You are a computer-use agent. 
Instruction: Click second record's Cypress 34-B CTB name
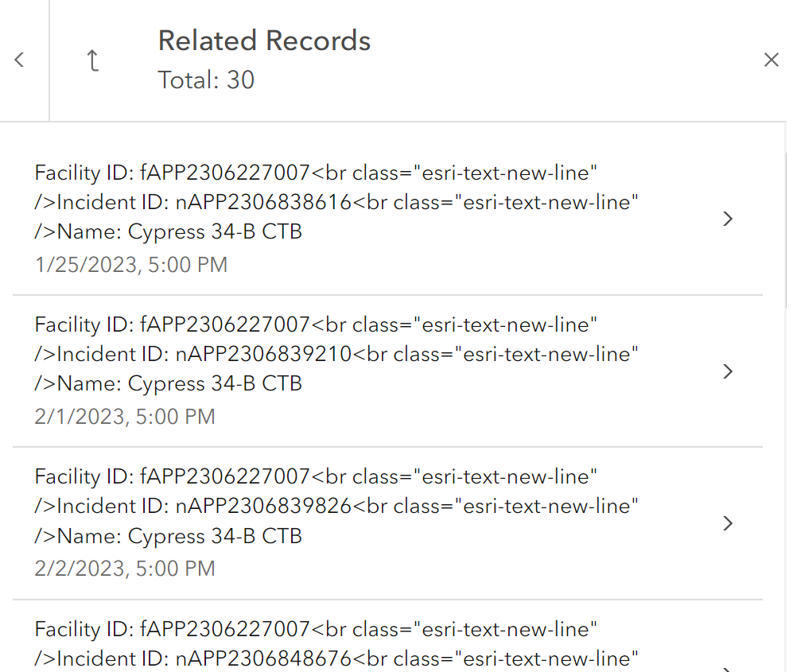[215, 383]
